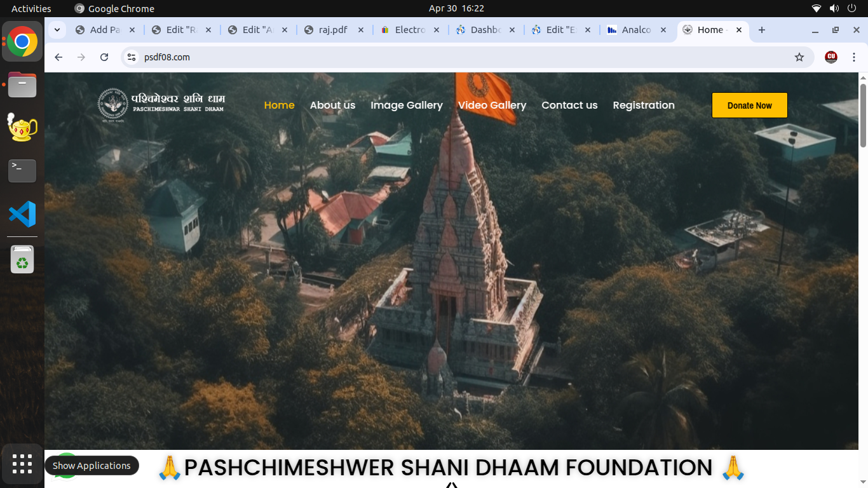Image resolution: width=868 pixels, height=488 pixels.
Task: Open the Files manager dock icon
Action: [x=22, y=85]
